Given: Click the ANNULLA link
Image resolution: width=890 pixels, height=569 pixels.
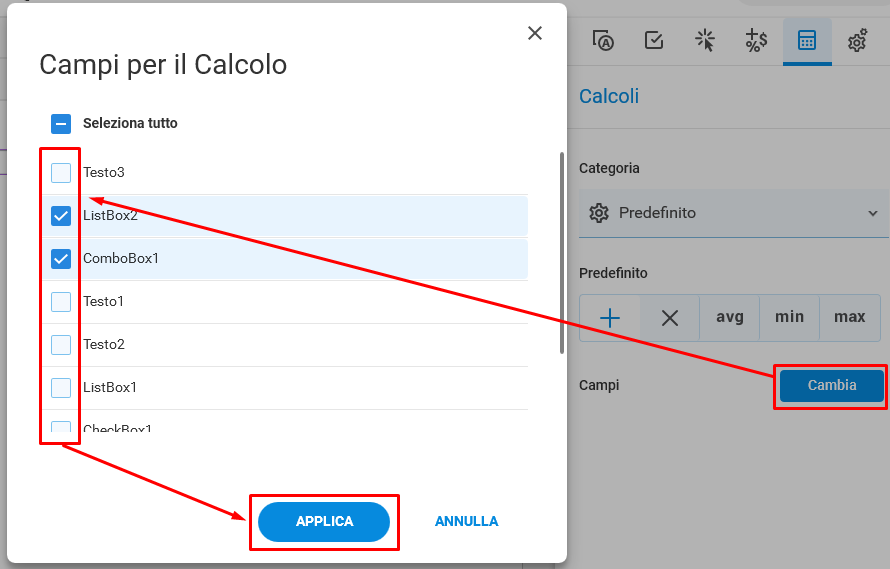Looking at the screenshot, I should (x=467, y=521).
